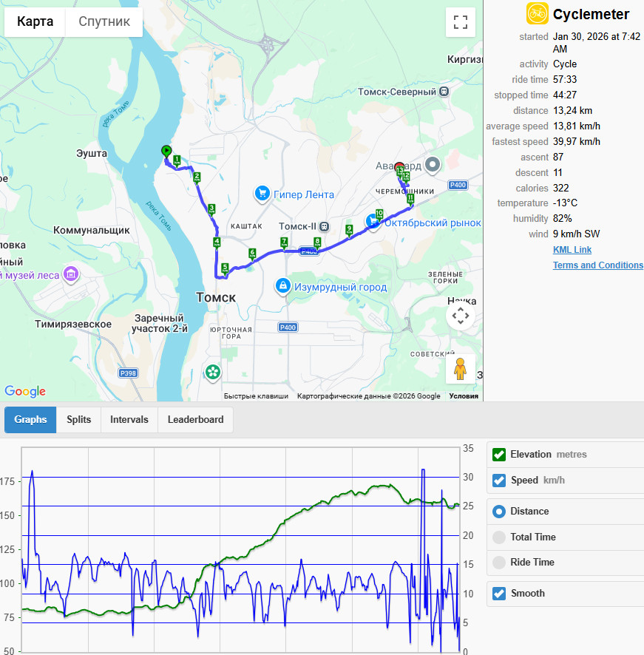Click the kilometer 6 route marker
The height and width of the screenshot is (655, 644).
(x=252, y=254)
